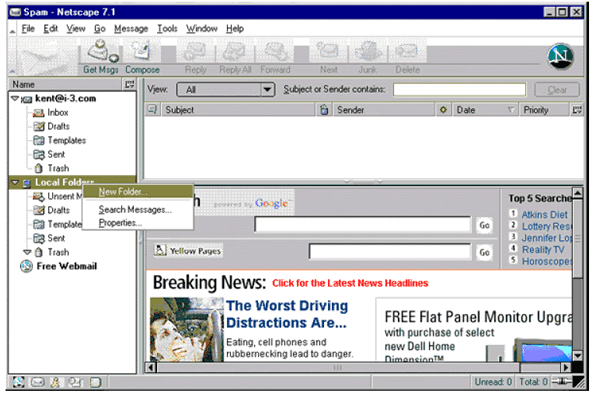
Task: Click the online/offline connection icon
Action: point(561,382)
